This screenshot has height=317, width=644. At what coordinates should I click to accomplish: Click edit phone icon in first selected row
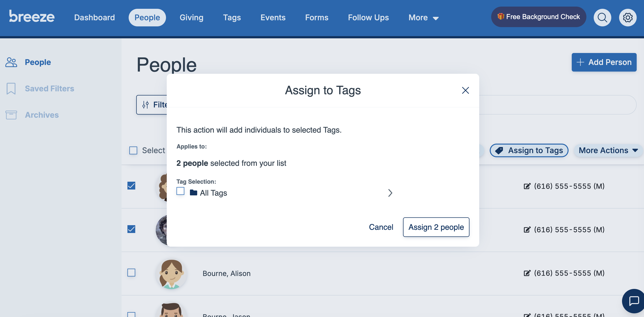(x=527, y=186)
